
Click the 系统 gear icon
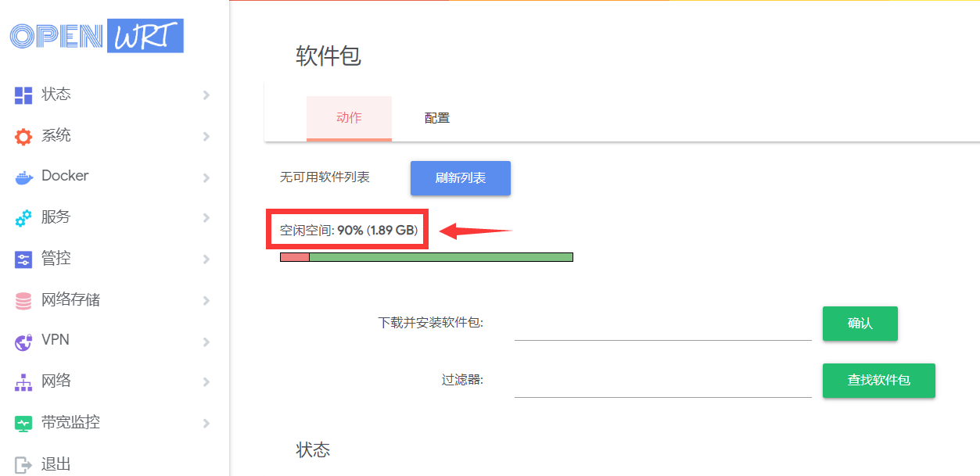(x=25, y=135)
